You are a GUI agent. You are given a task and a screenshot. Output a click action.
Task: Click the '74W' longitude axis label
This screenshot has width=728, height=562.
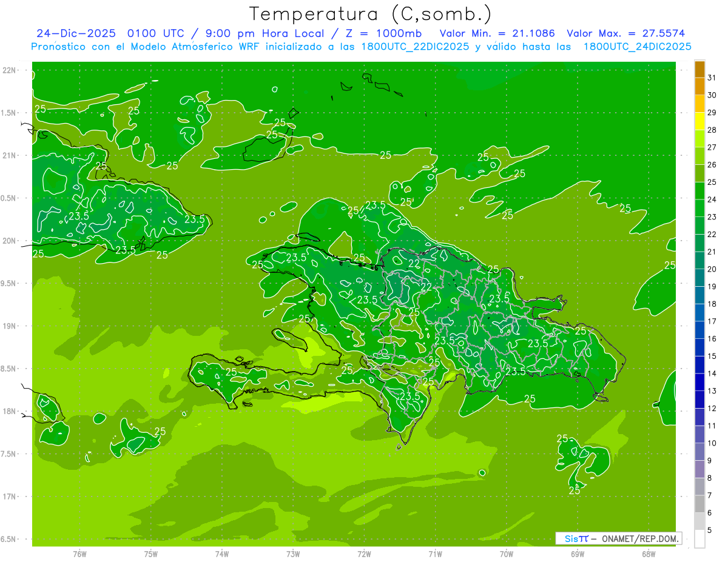coord(222,554)
